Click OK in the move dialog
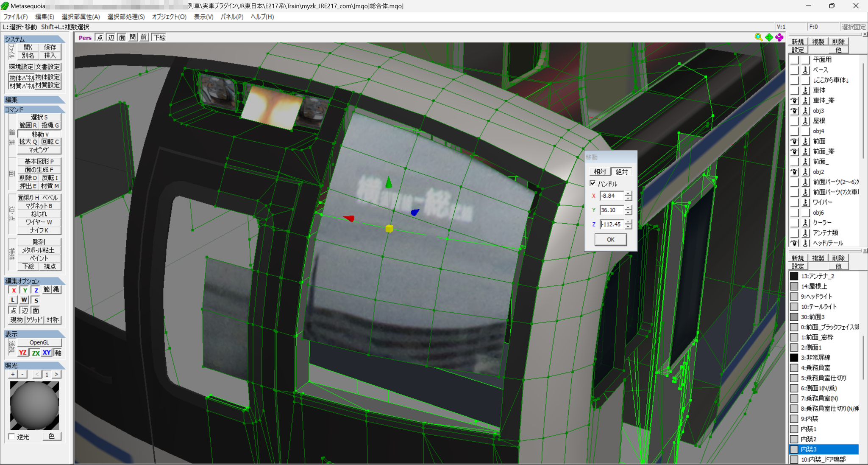The width and height of the screenshot is (868, 465). [x=610, y=240]
